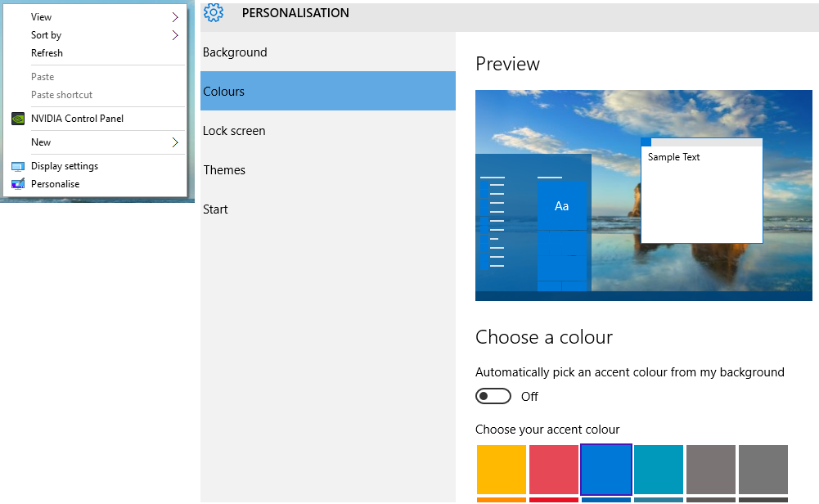
Task: Toggle automatic accent colour picking
Action: [493, 396]
